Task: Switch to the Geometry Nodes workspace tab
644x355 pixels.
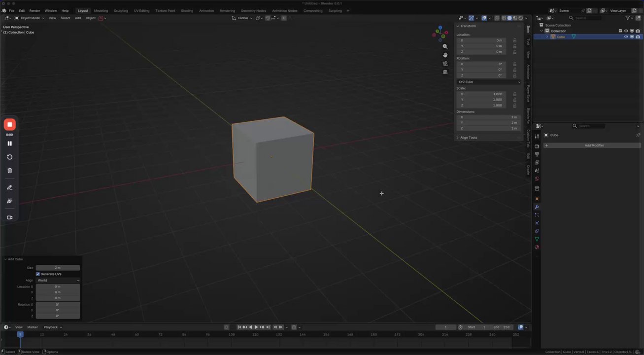Action: (253, 10)
